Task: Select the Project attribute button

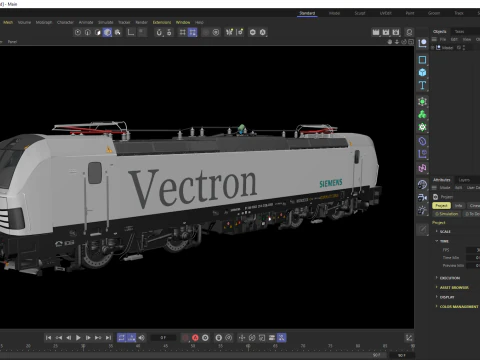Action: click(441, 206)
